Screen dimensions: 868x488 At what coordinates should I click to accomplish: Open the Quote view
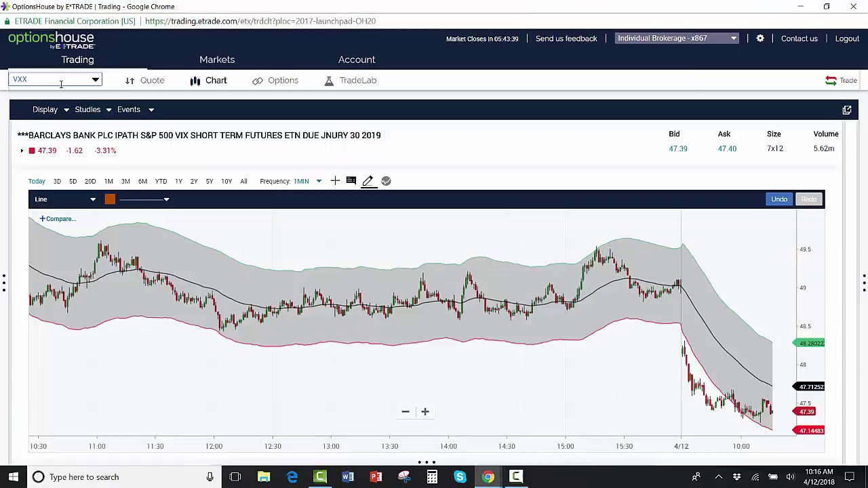point(152,81)
